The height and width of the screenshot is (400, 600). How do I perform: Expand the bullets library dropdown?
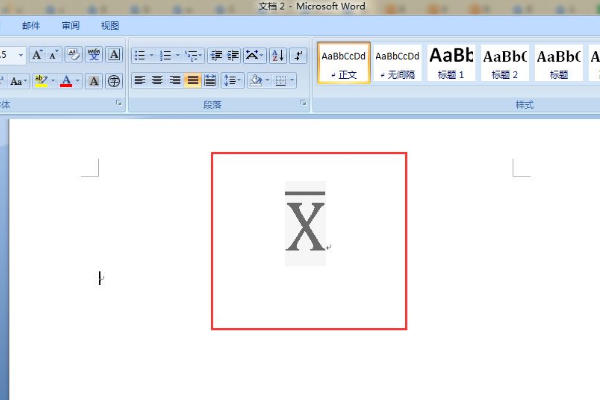152,56
